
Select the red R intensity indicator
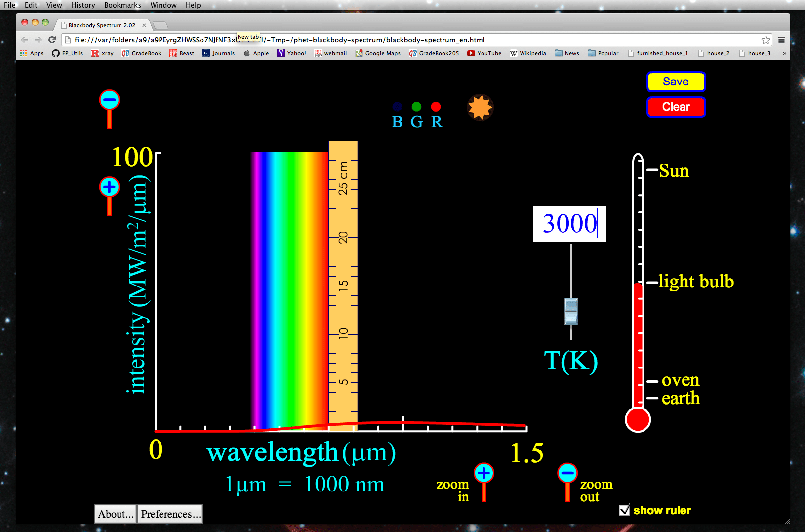[436, 106]
